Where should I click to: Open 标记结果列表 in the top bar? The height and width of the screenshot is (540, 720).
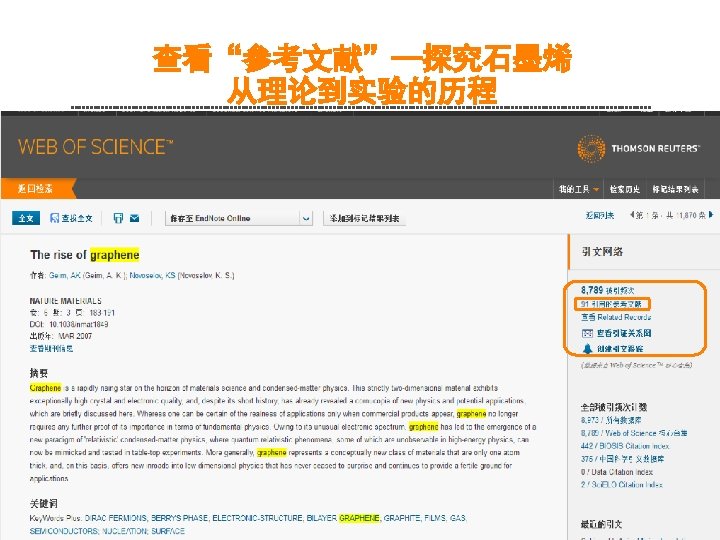click(x=675, y=189)
